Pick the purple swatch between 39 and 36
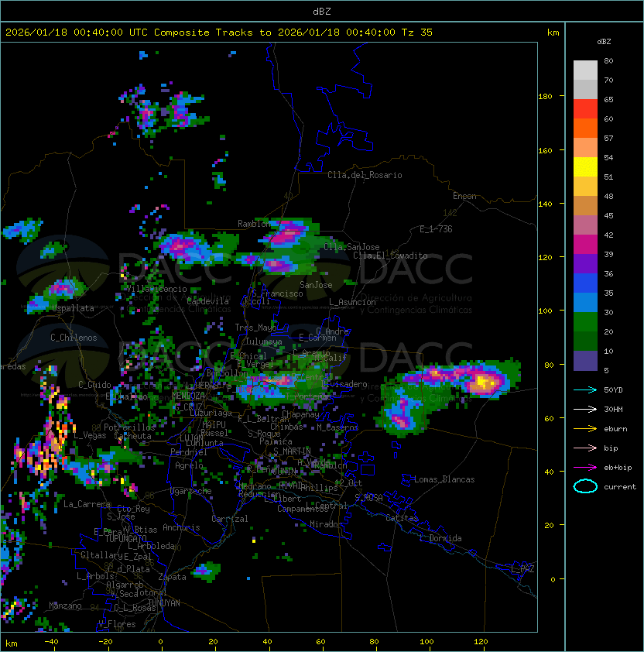Screen dimensions: 644x652 tap(585, 263)
